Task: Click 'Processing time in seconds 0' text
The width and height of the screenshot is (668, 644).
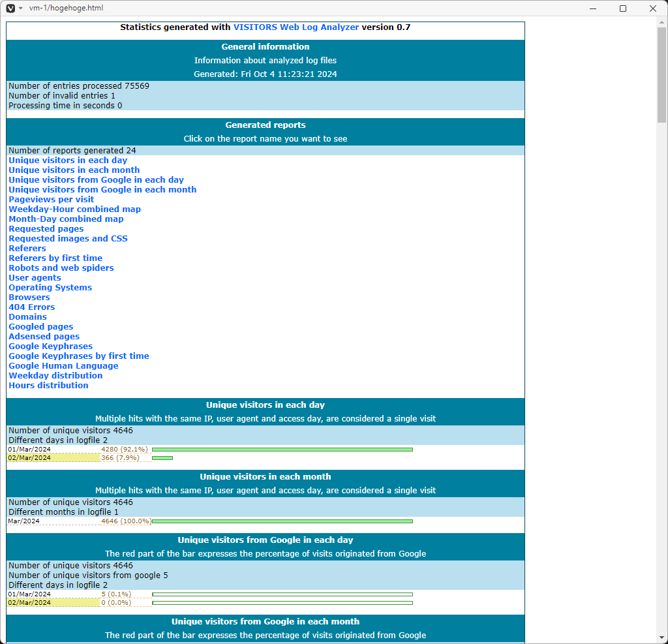Action: (x=65, y=106)
